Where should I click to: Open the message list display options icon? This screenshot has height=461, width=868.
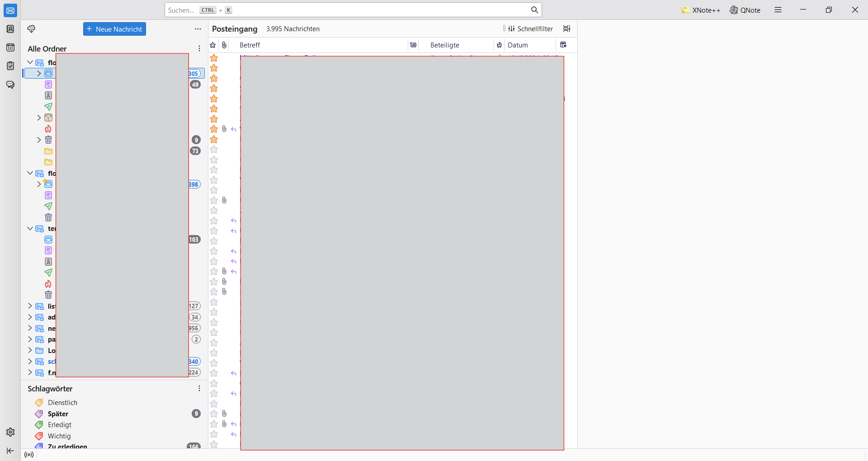(566, 28)
